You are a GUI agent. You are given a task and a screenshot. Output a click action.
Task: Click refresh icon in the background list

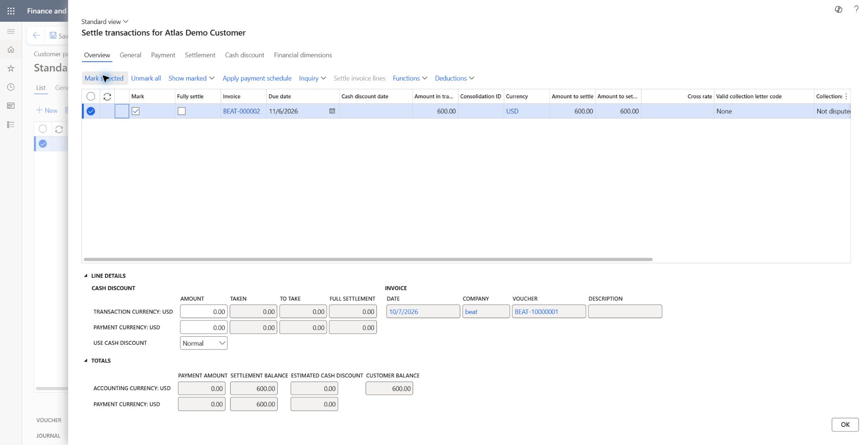pos(59,129)
